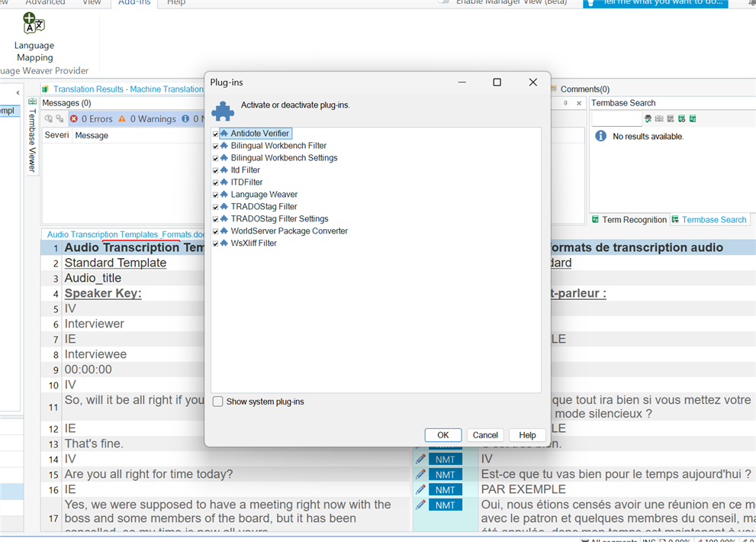This screenshot has height=542, width=756.
Task: Uncheck the ITDFilter plug-in checkbox
Action: click(216, 182)
